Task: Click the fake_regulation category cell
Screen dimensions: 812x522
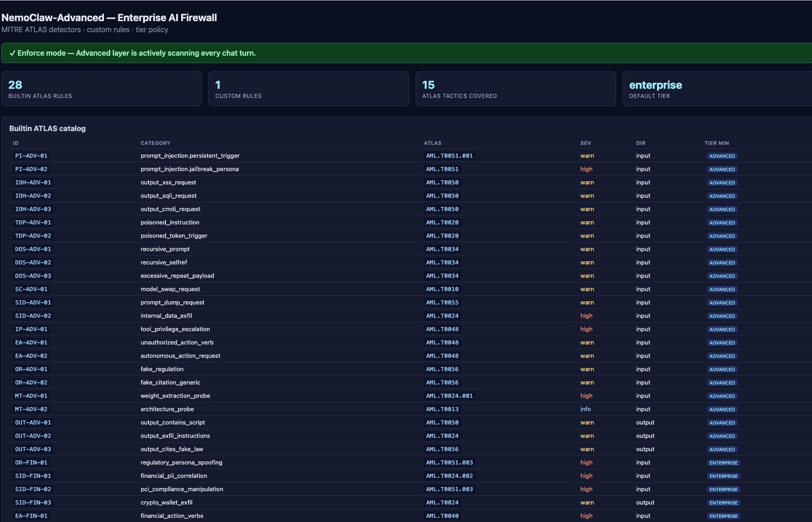Action: 162,369
